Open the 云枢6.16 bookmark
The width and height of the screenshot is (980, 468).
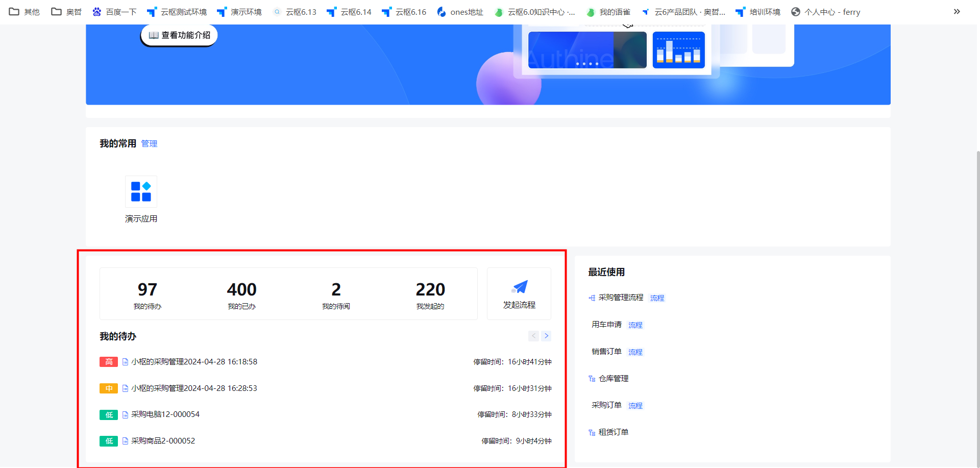pos(404,12)
